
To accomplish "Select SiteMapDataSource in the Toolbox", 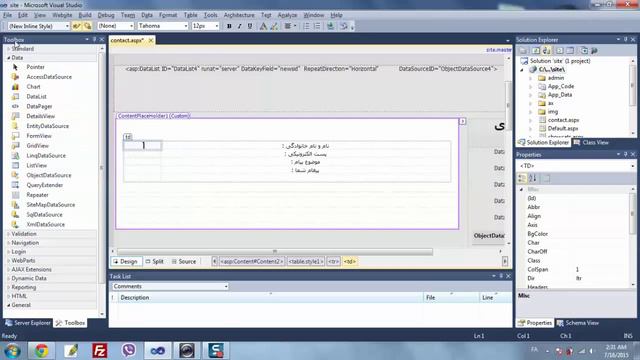I will (x=51, y=204).
